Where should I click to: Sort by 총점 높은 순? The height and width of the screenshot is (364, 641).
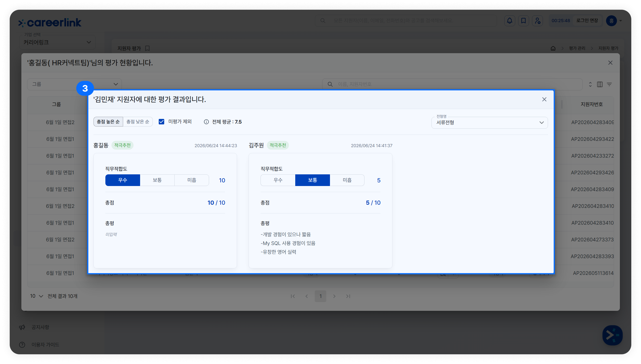coord(108,122)
